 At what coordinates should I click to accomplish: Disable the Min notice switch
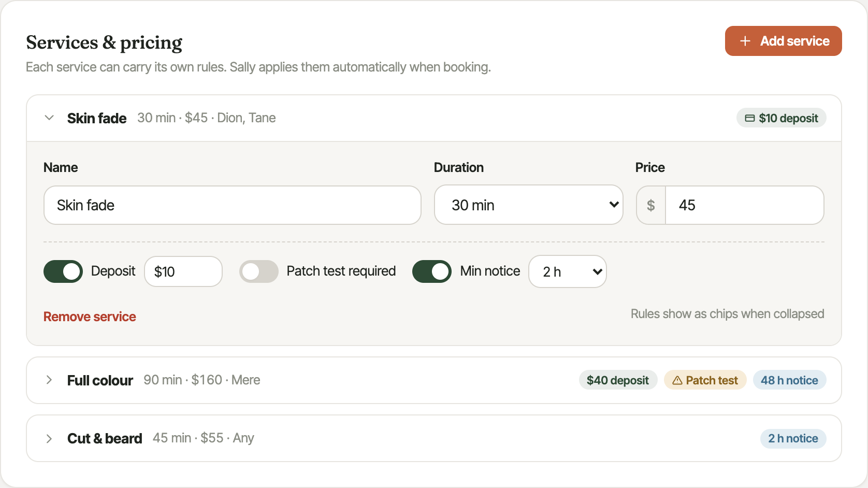click(432, 271)
